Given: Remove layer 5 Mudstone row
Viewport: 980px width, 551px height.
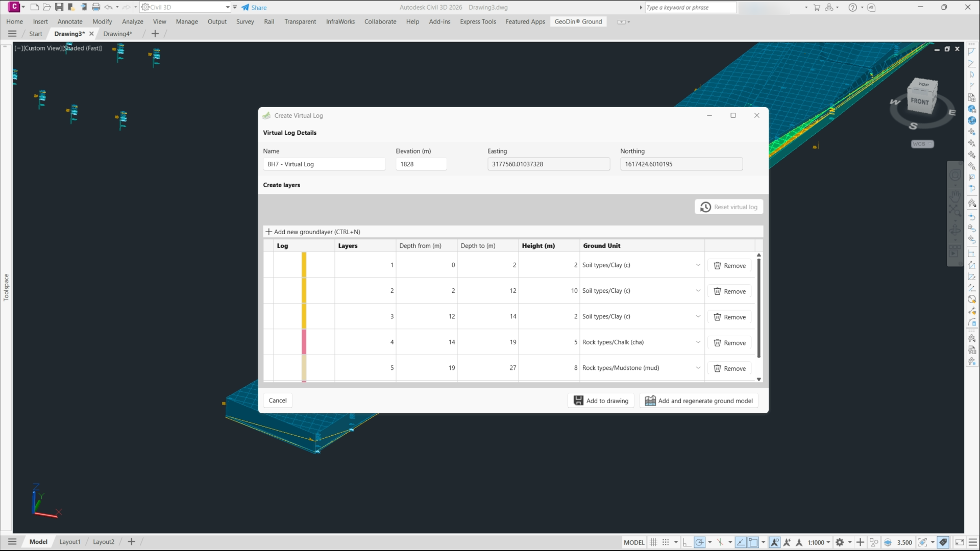Looking at the screenshot, I should pos(729,368).
